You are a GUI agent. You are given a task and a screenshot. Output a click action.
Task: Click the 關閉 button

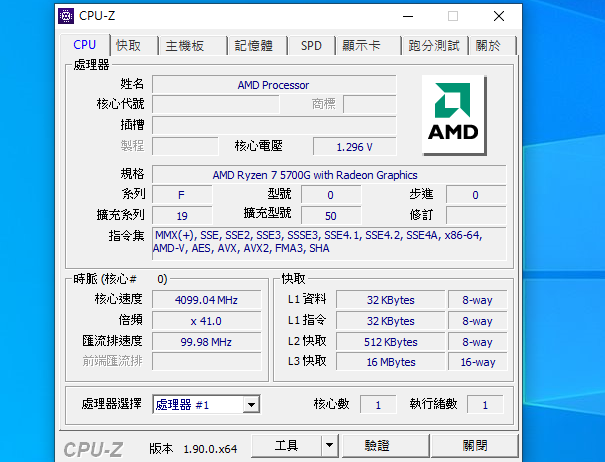[x=474, y=445]
